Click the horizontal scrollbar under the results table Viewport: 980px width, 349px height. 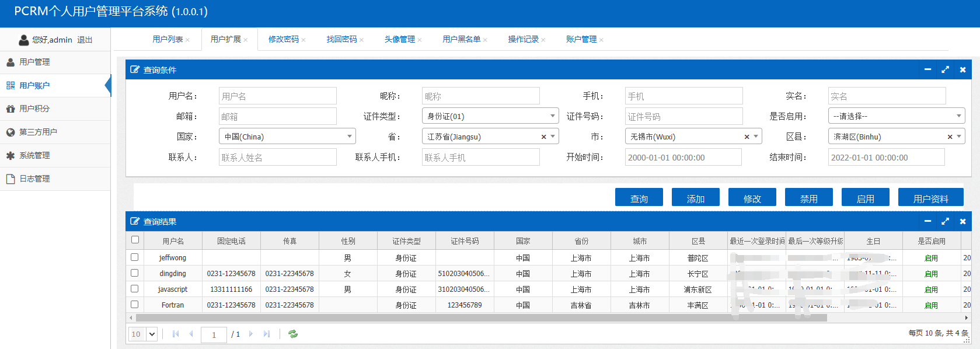481,318
